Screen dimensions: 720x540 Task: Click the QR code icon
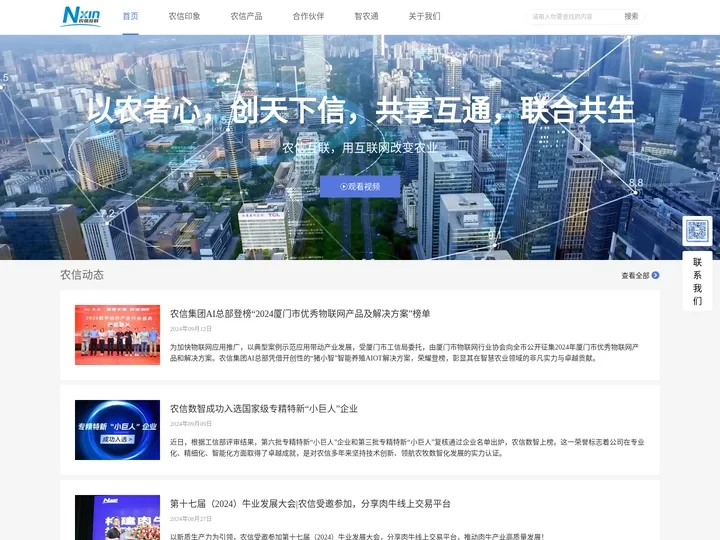tap(697, 231)
